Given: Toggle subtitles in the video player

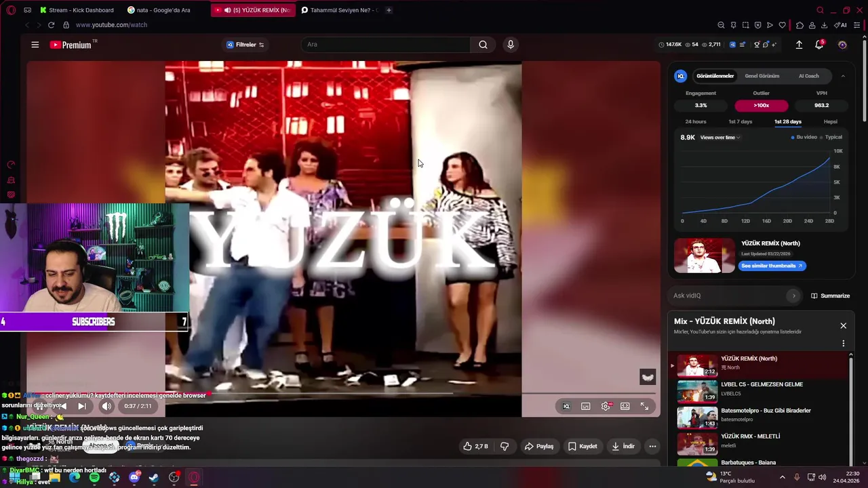Looking at the screenshot, I should tap(586, 406).
